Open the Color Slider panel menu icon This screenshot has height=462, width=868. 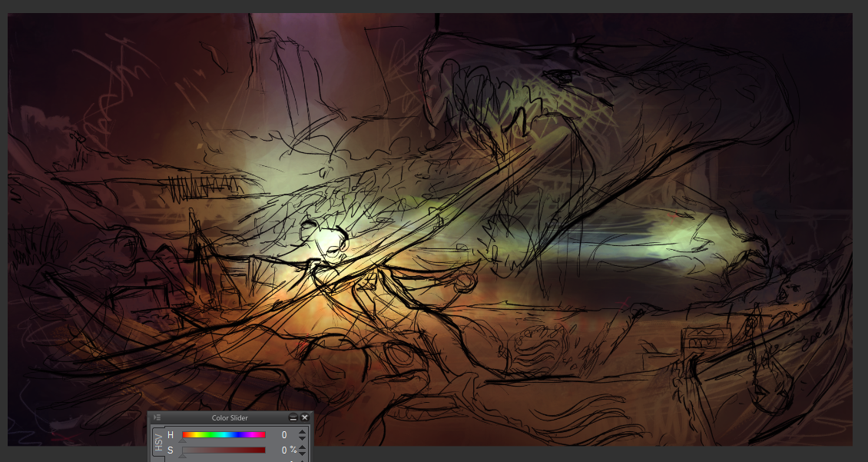point(157,417)
